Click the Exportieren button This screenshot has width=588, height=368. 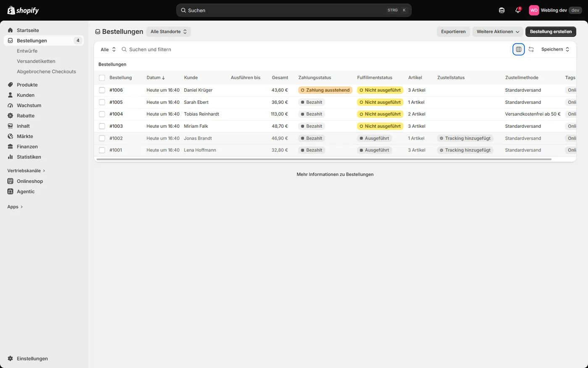click(453, 32)
